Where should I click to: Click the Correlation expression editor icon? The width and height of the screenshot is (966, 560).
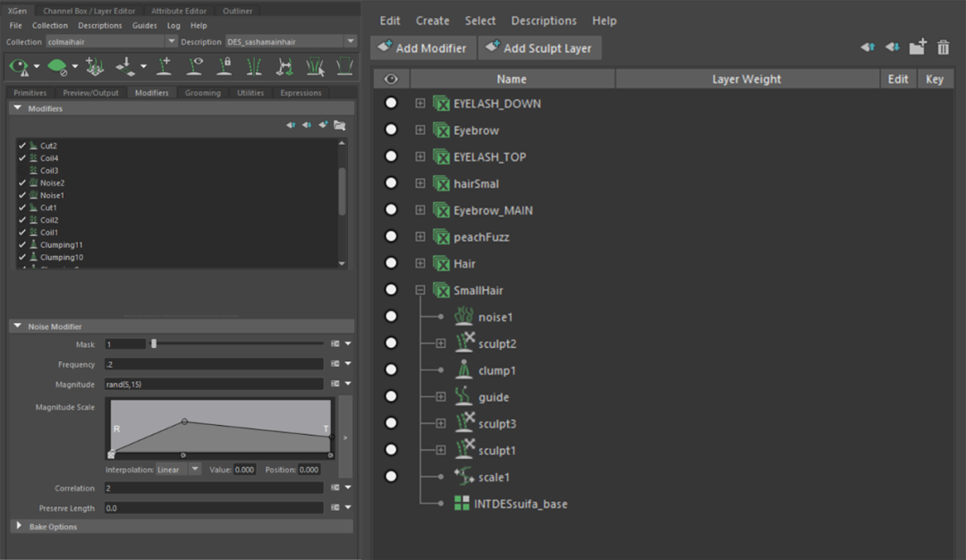pyautogui.click(x=335, y=488)
